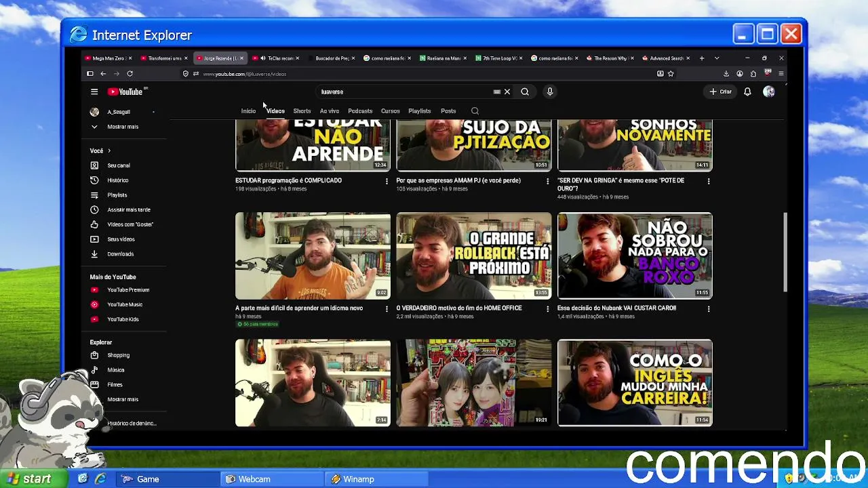Close the Jorge Rezende browser tab
This screenshot has width=868, height=488.
(x=241, y=58)
